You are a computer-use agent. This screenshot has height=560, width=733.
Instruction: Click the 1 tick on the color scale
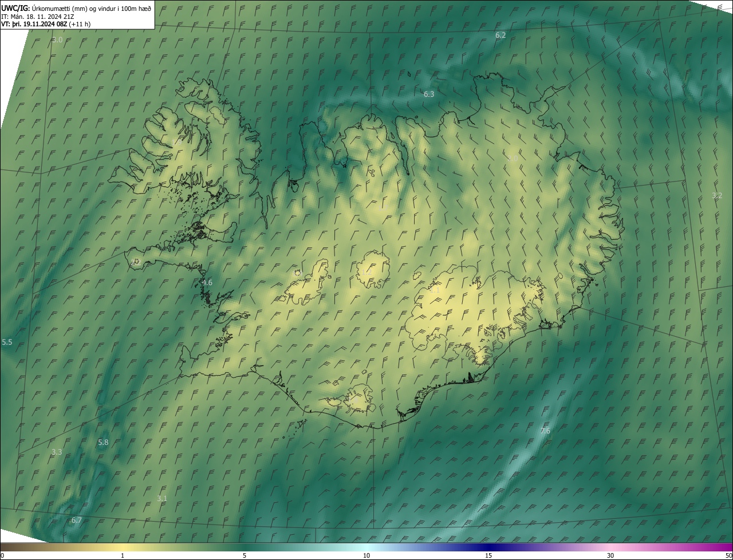(123, 555)
